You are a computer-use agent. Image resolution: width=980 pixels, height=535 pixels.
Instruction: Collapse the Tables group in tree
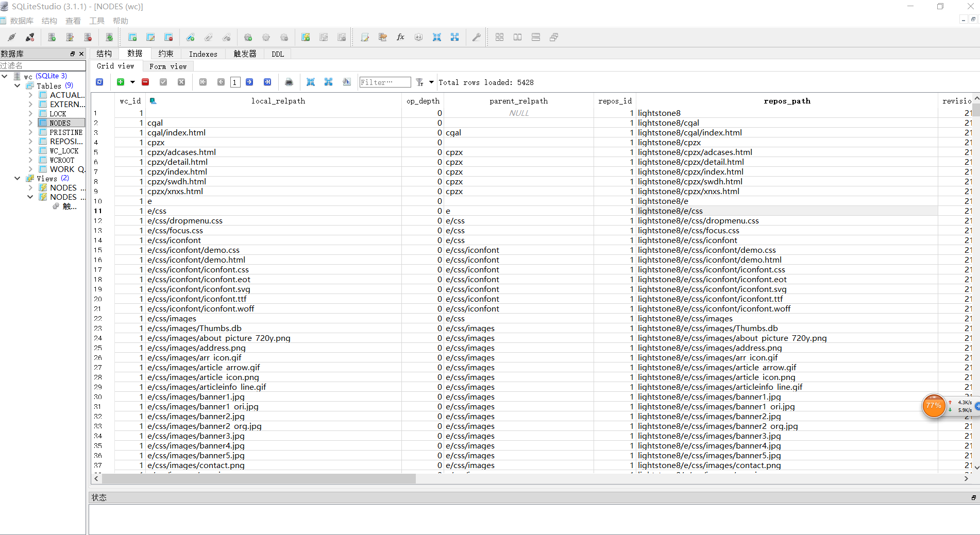pyautogui.click(x=18, y=86)
